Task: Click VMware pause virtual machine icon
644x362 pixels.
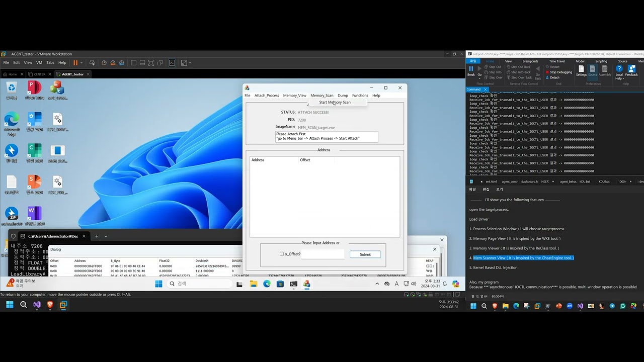Action: pos(75,63)
